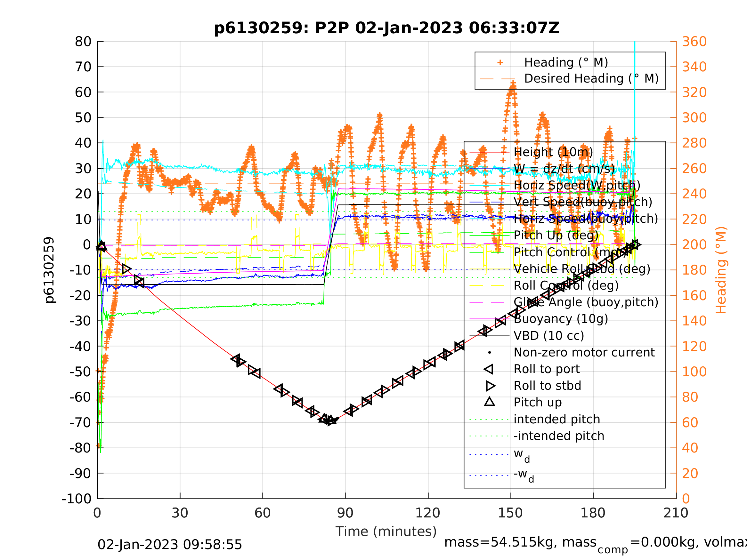The image size is (747, 560).
Task: Select the Desired Heading legend entry
Action: pos(591,79)
